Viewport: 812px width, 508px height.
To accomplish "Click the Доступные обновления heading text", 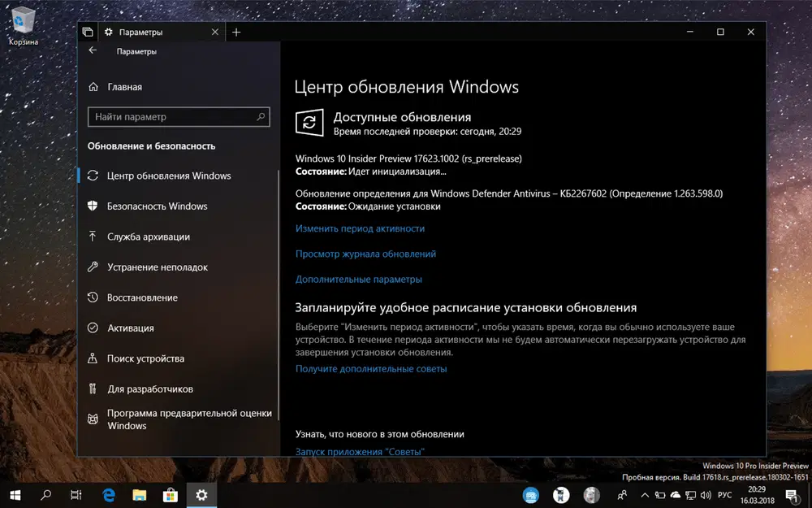I will click(403, 117).
